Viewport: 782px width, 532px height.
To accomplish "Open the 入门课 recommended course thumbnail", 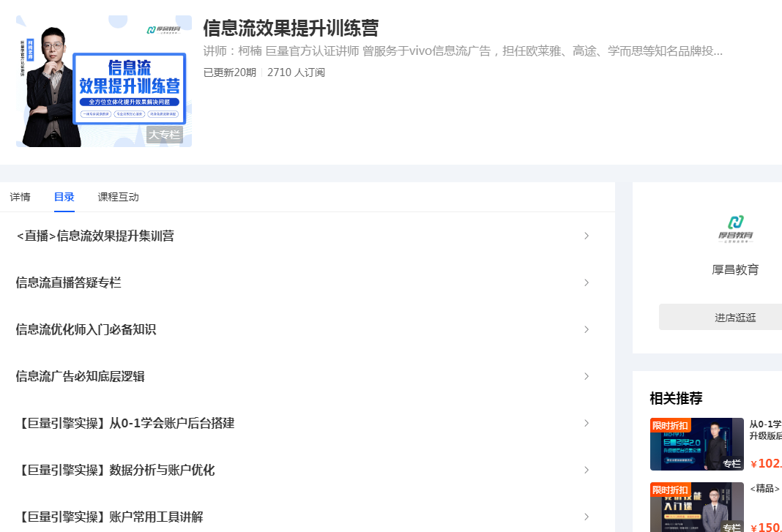I will coord(697,507).
